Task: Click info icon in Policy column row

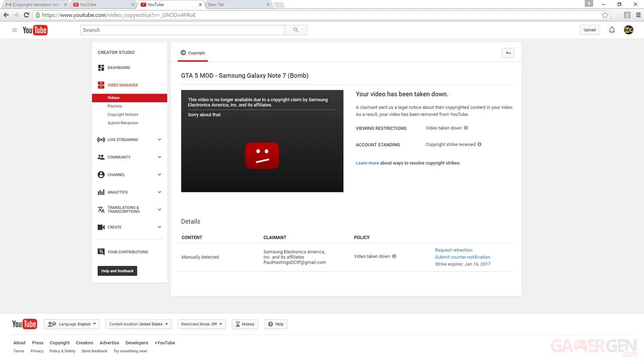Action: tap(394, 256)
